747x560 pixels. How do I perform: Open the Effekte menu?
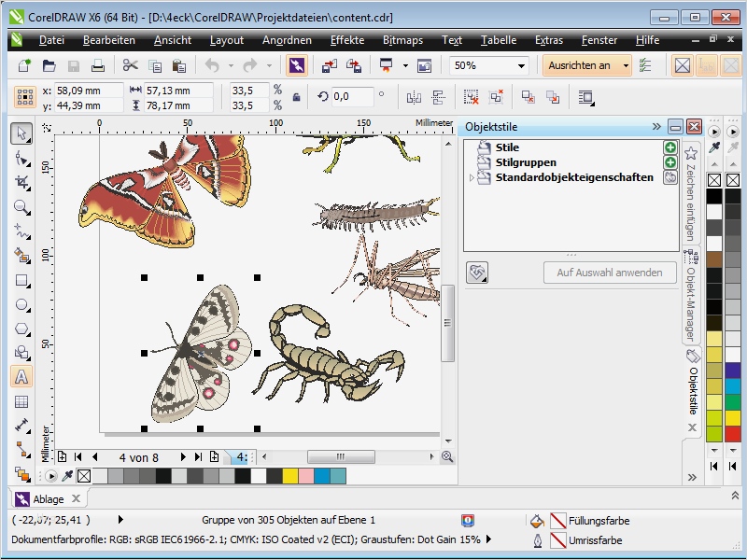[x=346, y=40]
